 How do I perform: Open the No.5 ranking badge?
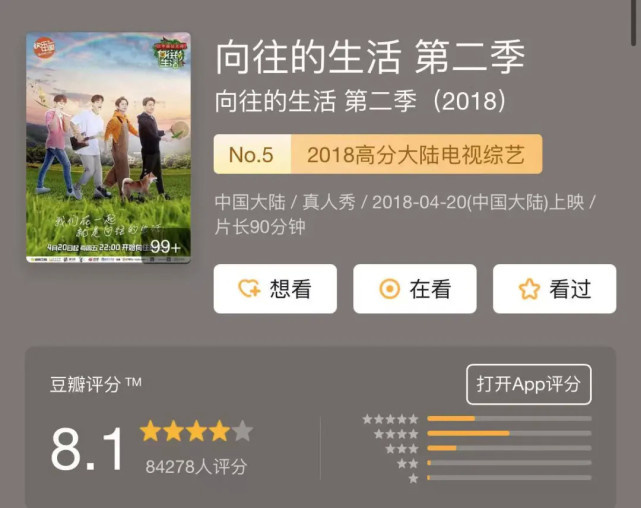[x=252, y=154]
